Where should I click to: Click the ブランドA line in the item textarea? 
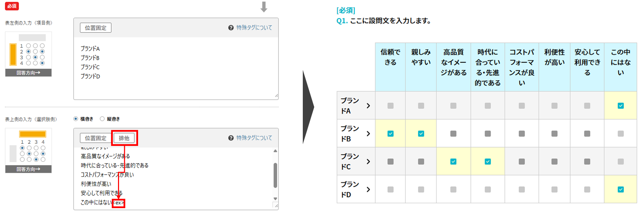click(x=90, y=49)
